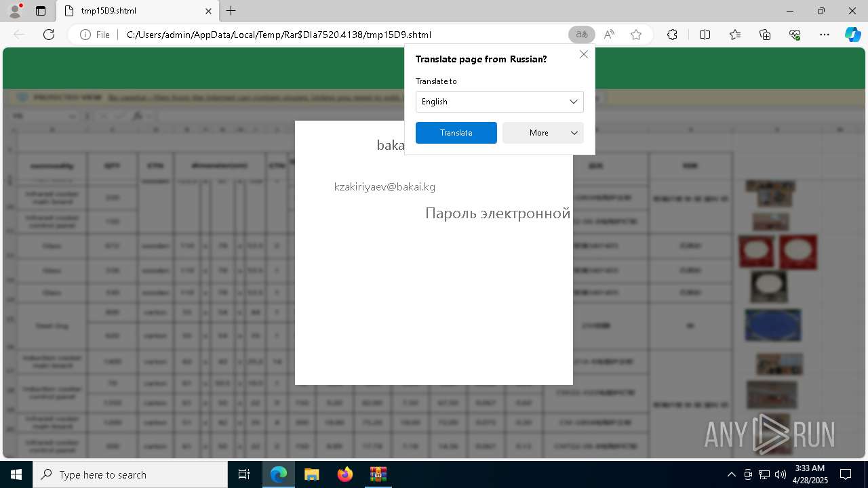Screen dimensions: 868x488
Task: Add this page to favorites
Action: click(x=636, y=35)
